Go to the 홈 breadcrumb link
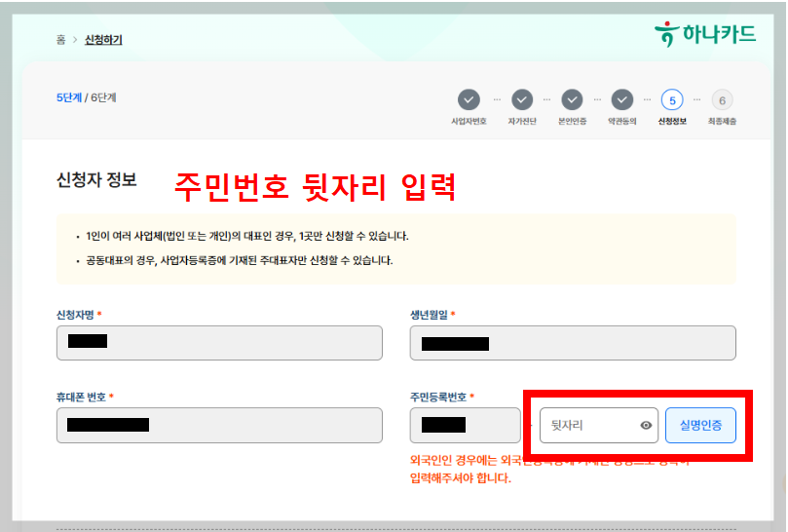This screenshot has width=788, height=532. pyautogui.click(x=60, y=40)
